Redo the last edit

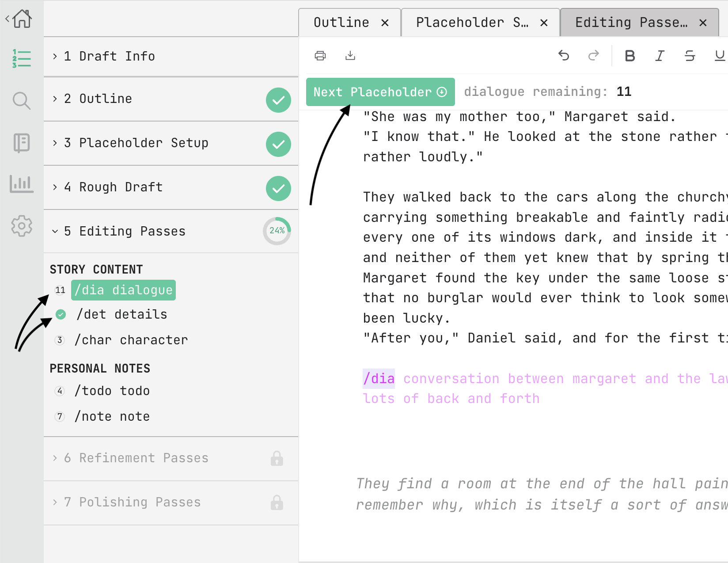point(594,56)
